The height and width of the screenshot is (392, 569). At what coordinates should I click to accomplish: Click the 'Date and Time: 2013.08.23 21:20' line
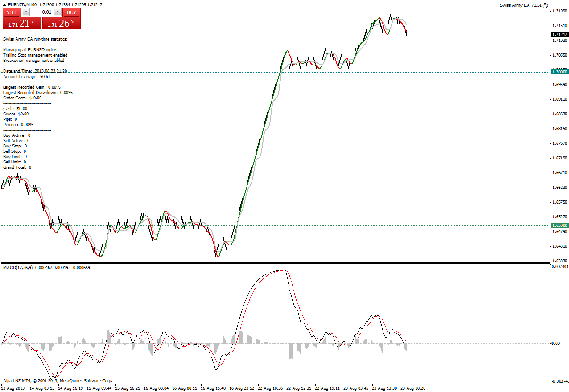click(35, 71)
